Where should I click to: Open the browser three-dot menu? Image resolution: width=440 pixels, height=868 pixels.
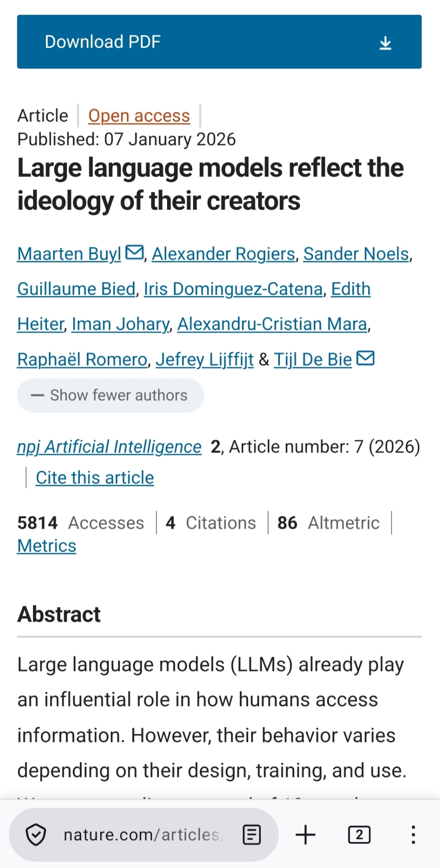point(413,835)
